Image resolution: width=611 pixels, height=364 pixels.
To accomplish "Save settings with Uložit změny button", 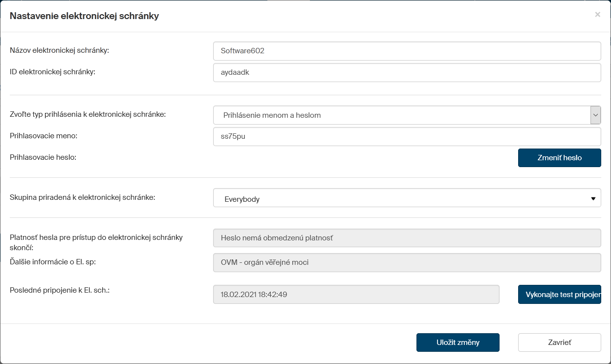I will pyautogui.click(x=458, y=343).
